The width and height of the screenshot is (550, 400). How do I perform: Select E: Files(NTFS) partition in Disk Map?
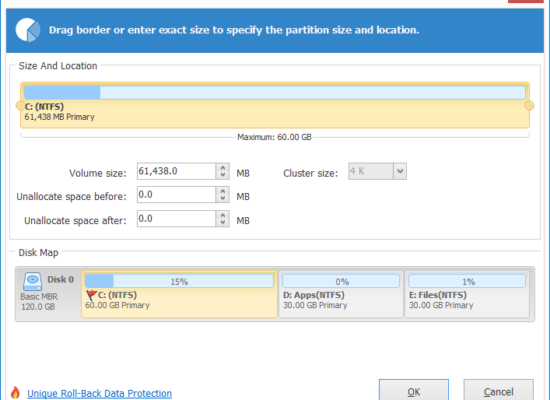(467, 294)
